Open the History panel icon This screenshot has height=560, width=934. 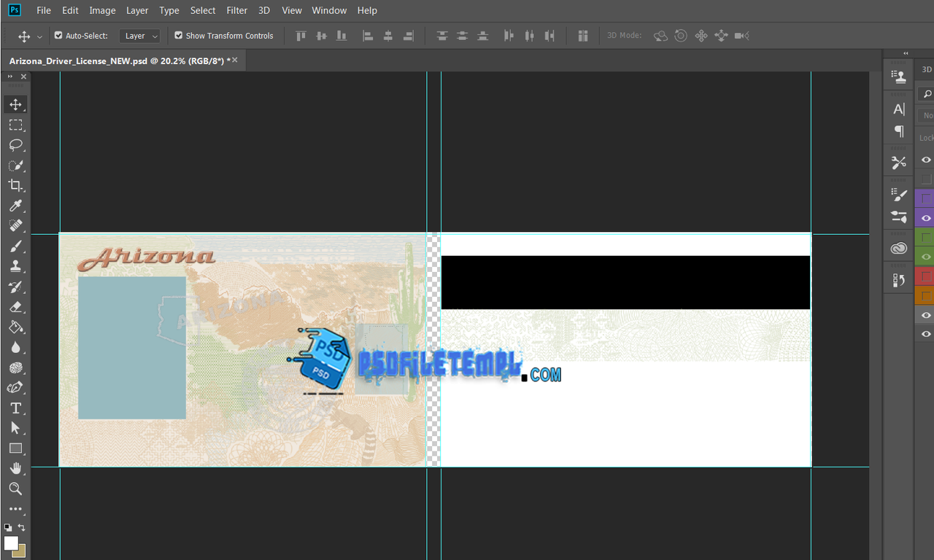pos(899,280)
